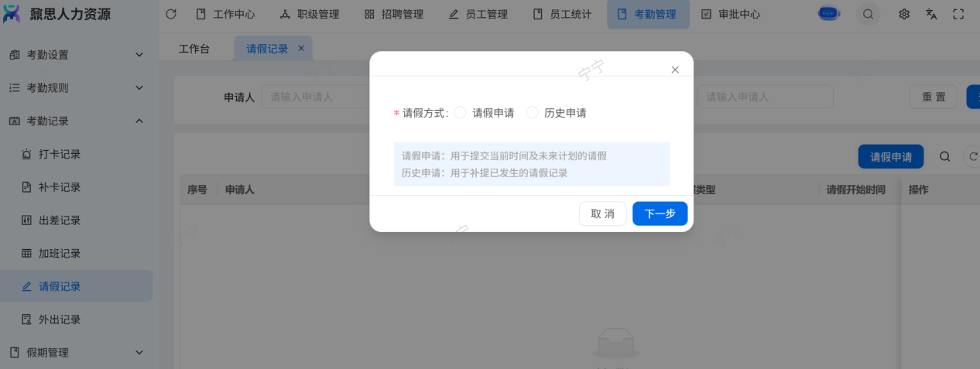
Task: Click the table search icon beside 请假申请
Action: coord(944,156)
